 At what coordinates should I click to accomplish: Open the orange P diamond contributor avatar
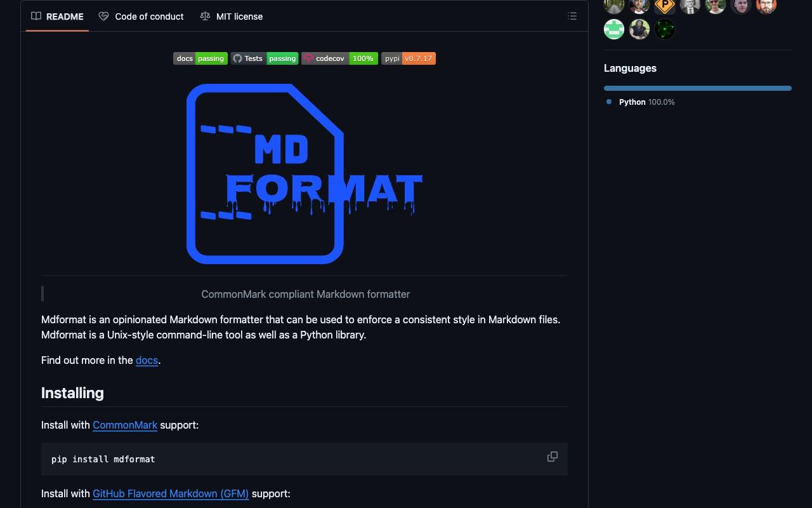(x=665, y=5)
